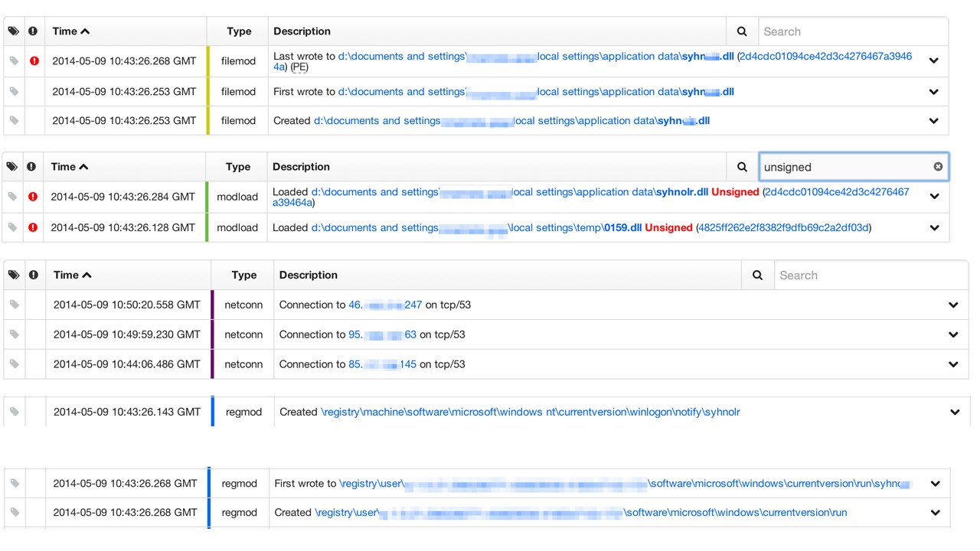Expand connection to 85.x.145 on tcp/53 row

tap(953, 365)
